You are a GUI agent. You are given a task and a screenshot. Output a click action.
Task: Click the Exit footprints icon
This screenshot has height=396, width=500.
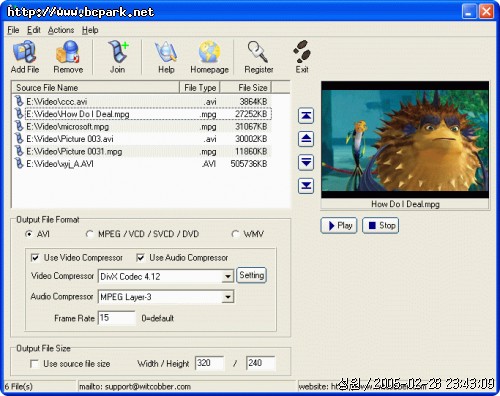(302, 57)
